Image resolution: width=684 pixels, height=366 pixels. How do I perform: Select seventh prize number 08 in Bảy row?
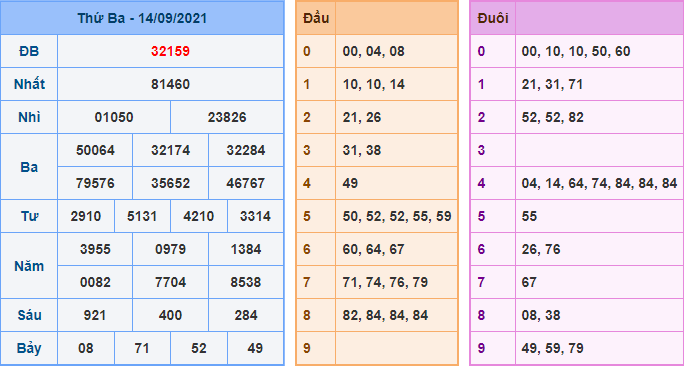[86, 349]
